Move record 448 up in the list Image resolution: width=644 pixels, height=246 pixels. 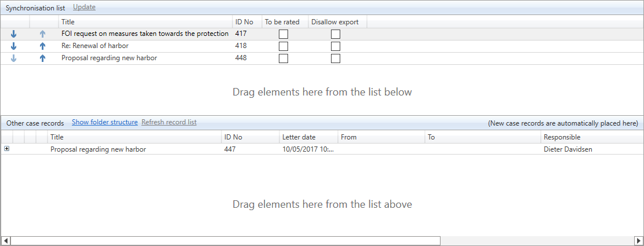(x=42, y=58)
